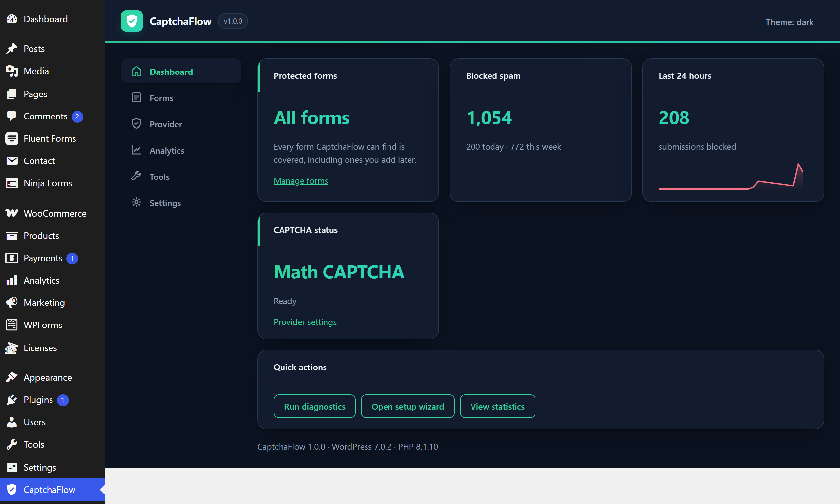
Task: Click the Users person icon
Action: click(x=12, y=422)
